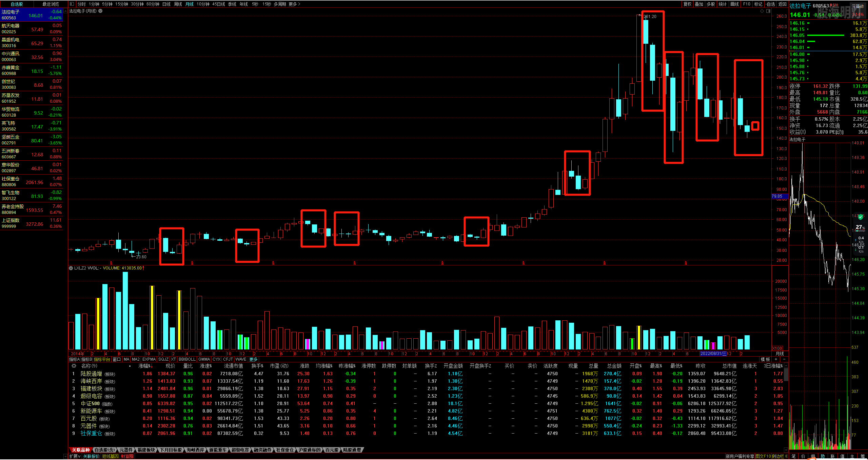
Task: Select 航天电器 in the watchlist
Action: (x=32, y=29)
